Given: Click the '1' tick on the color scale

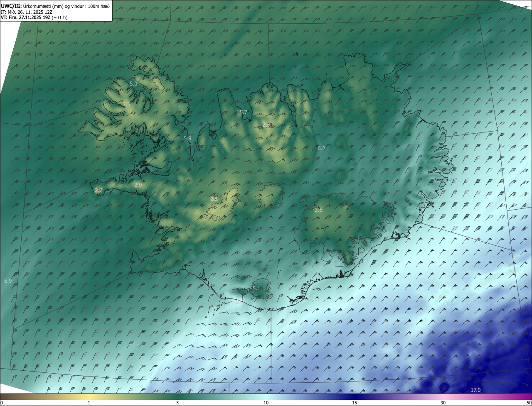Looking at the screenshot, I should point(89,403).
